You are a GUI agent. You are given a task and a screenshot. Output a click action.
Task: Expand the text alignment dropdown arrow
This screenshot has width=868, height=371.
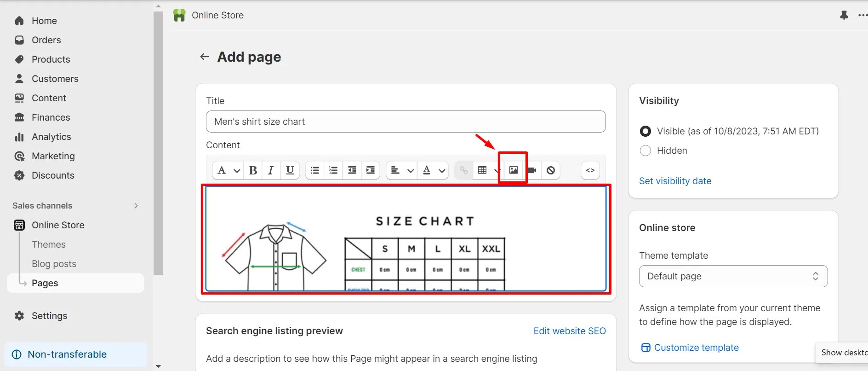411,171
